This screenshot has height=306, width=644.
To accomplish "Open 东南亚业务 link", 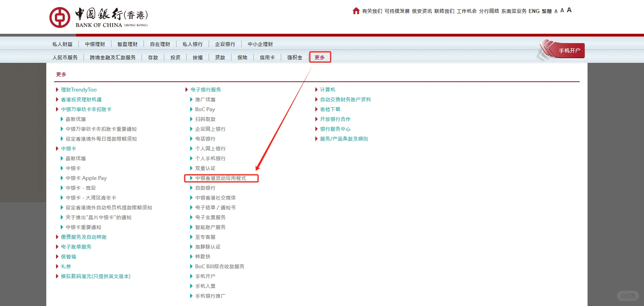I will (x=514, y=11).
